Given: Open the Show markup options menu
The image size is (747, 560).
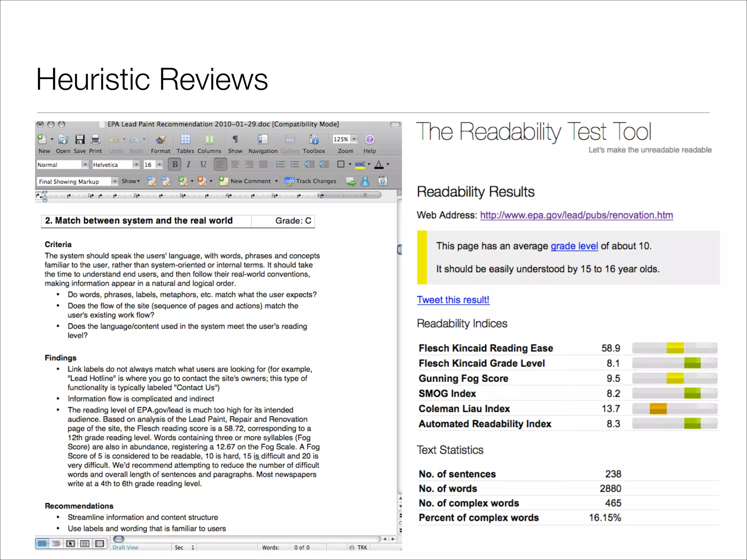Looking at the screenshot, I should pyautogui.click(x=131, y=181).
